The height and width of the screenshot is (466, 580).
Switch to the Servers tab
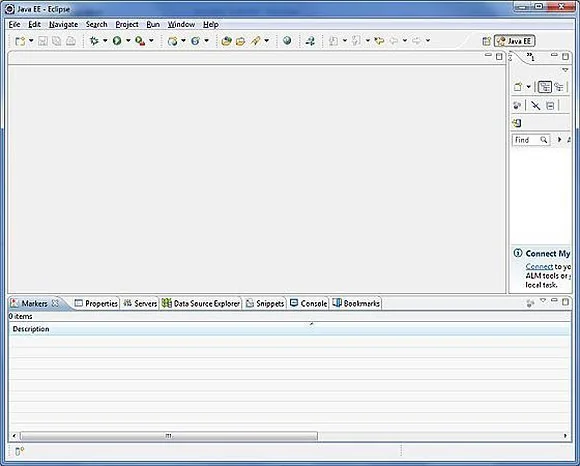[x=140, y=303]
